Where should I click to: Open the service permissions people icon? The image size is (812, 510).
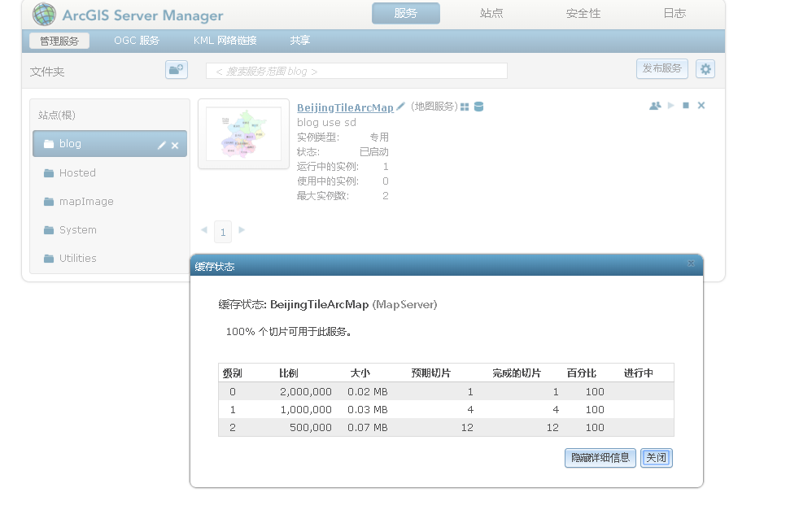click(655, 106)
